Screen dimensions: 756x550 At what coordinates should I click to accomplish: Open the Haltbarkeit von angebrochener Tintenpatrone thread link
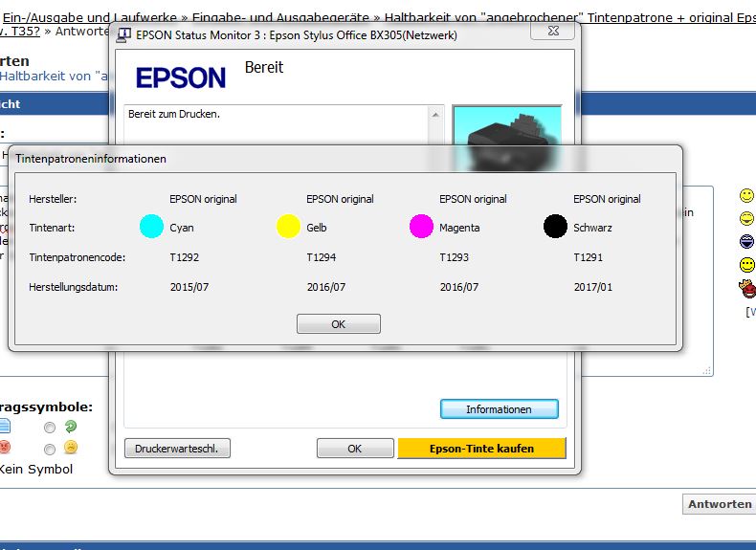570,18
